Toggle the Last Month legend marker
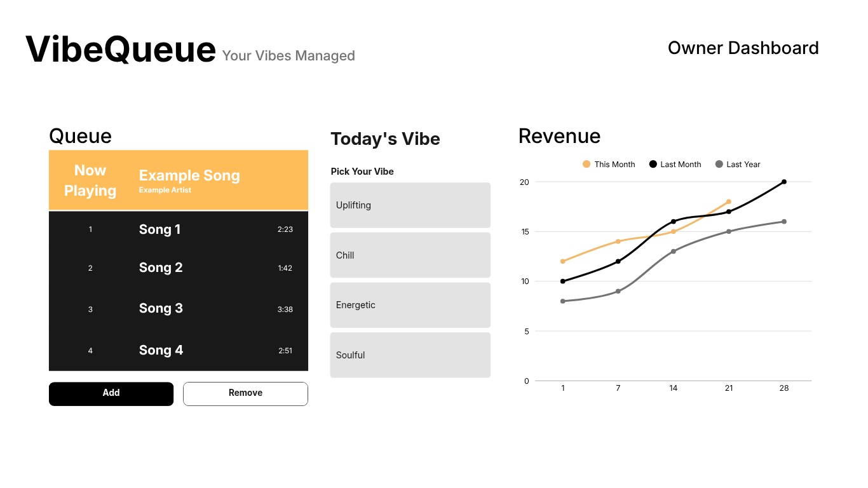 coord(653,164)
